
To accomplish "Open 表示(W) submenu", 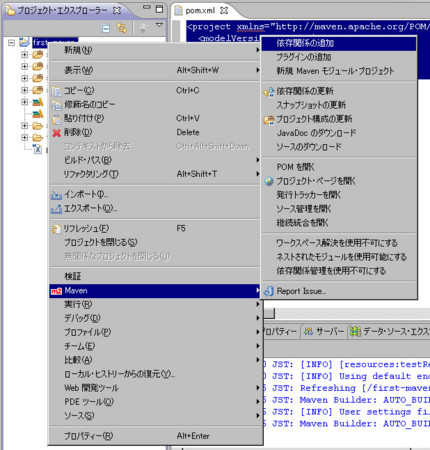I will [x=155, y=70].
